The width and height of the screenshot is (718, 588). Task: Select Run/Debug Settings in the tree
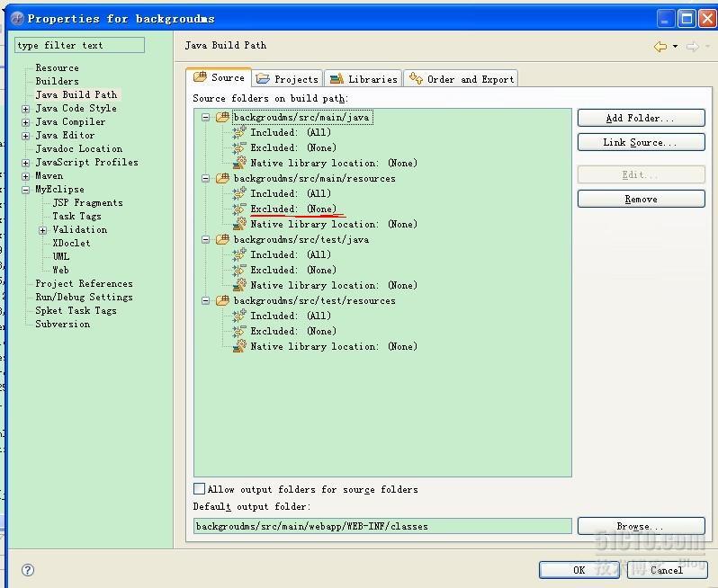(85, 297)
